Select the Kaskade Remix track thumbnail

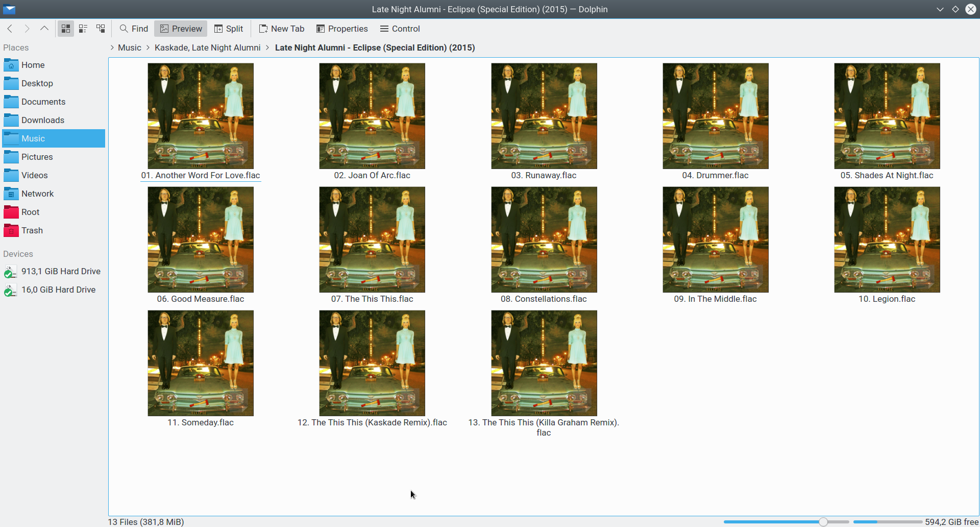coord(372,363)
